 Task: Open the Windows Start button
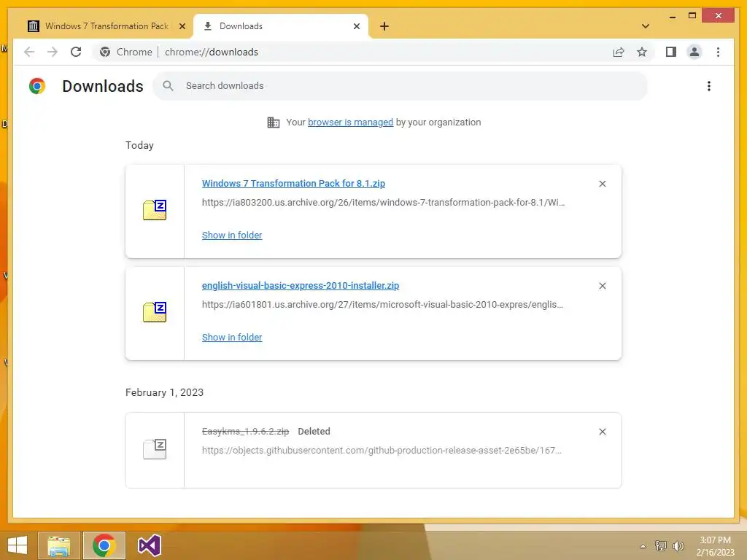tap(18, 545)
